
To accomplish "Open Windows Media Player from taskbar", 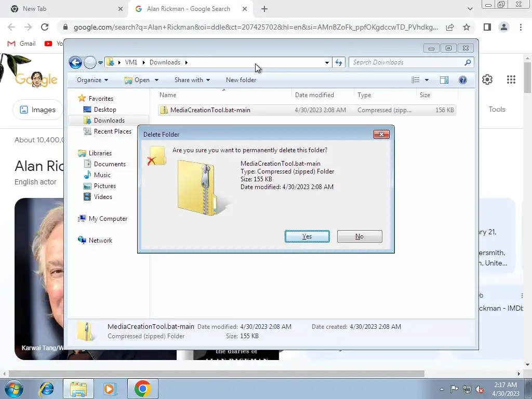I will (x=109, y=389).
